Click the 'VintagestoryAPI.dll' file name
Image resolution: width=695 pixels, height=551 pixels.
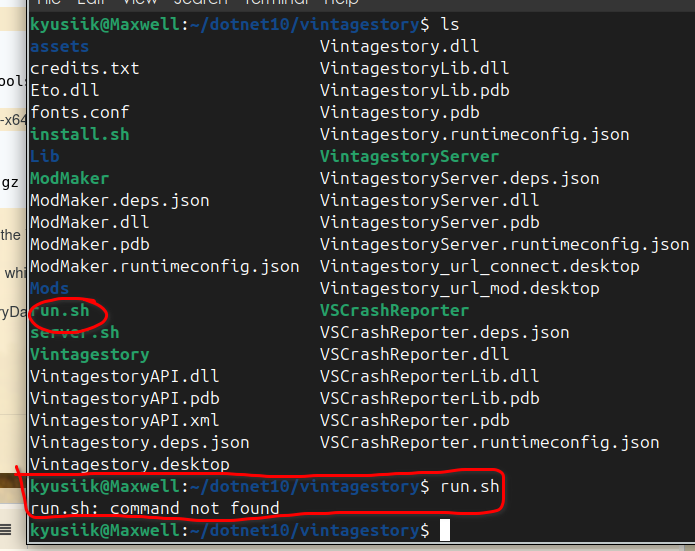(x=125, y=376)
